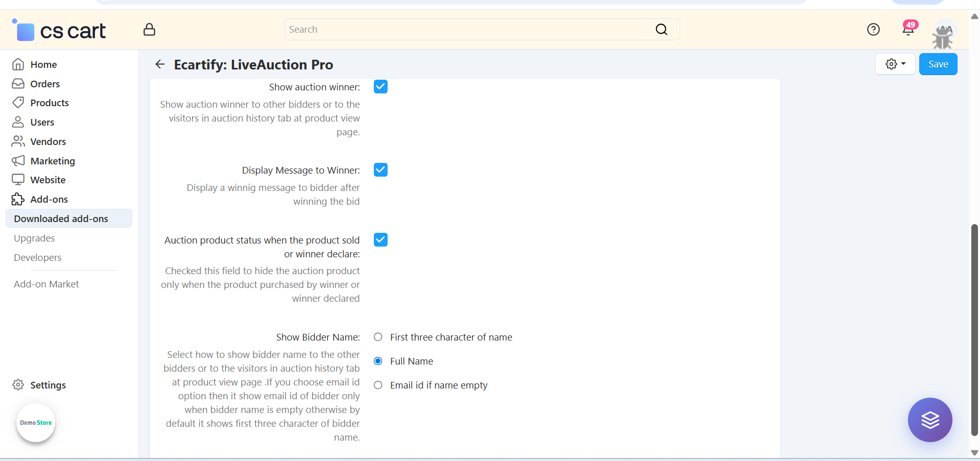Open the gear settings dropdown near Save
Image resolution: width=980 pixels, height=461 pixels.
tap(895, 64)
